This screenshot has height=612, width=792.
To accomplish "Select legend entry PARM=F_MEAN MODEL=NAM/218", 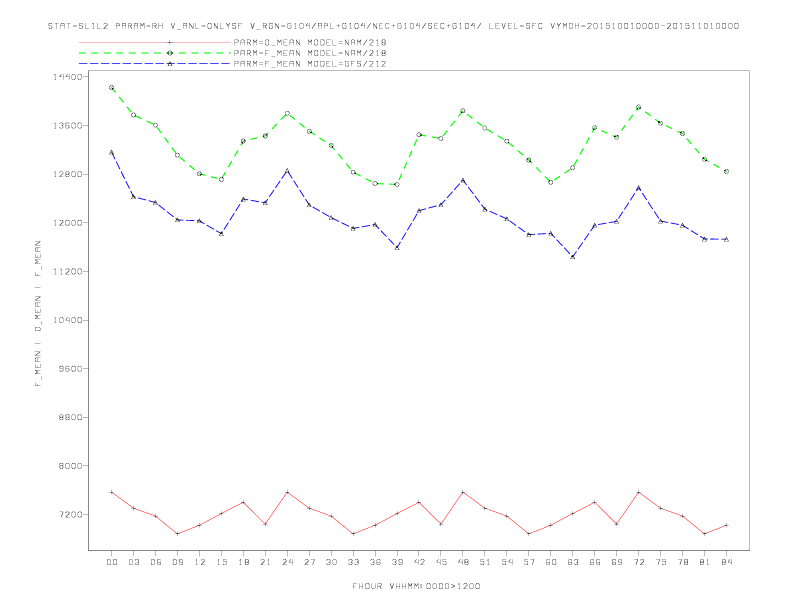I will click(x=310, y=53).
